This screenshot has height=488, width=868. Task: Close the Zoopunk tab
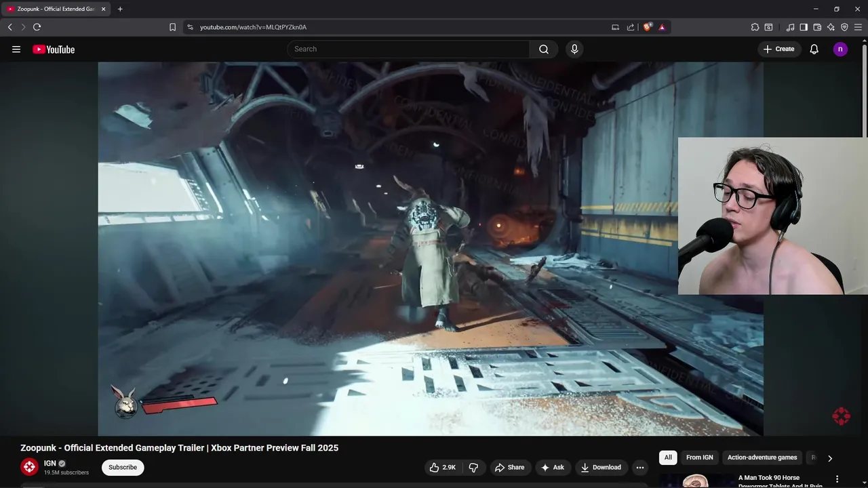[103, 9]
